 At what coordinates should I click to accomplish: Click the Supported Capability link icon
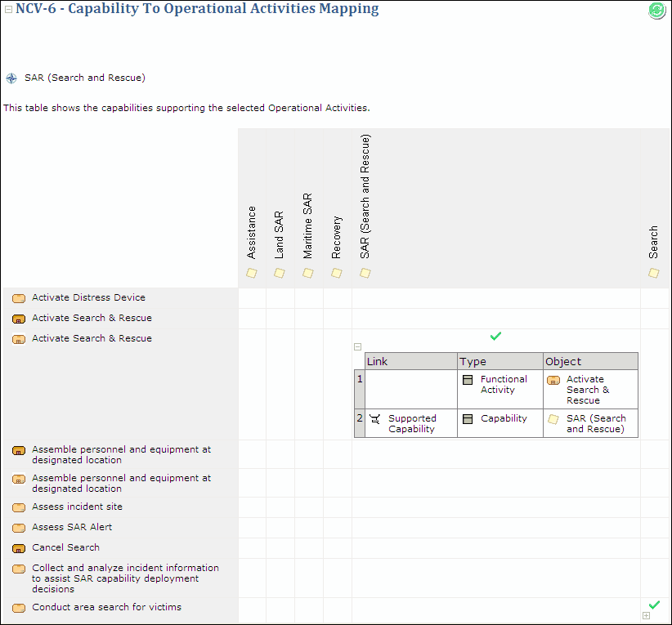tap(375, 419)
